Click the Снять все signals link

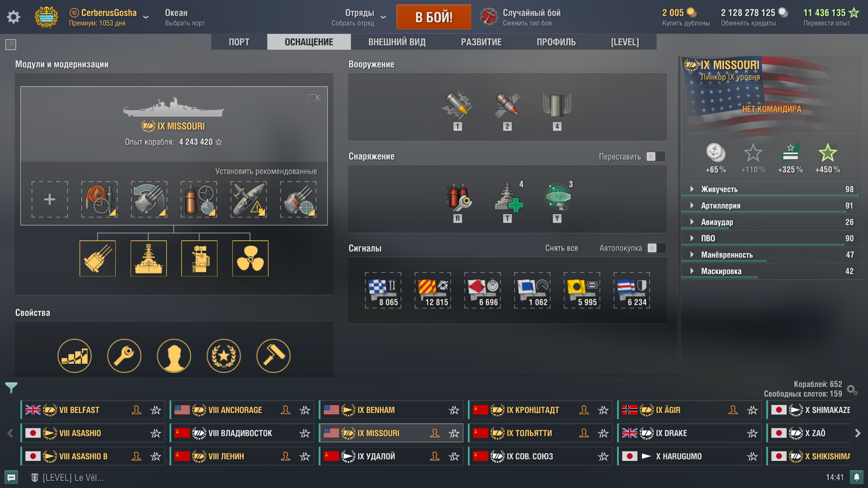(x=561, y=248)
